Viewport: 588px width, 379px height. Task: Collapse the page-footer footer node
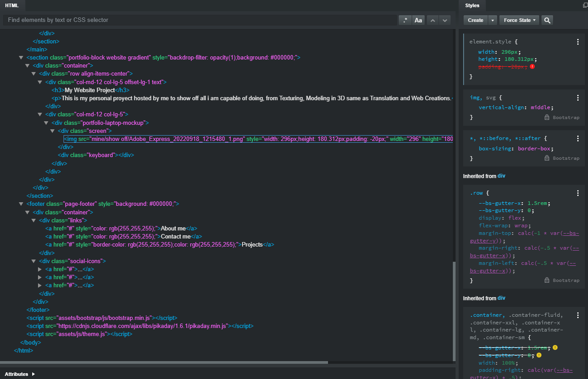coord(21,204)
